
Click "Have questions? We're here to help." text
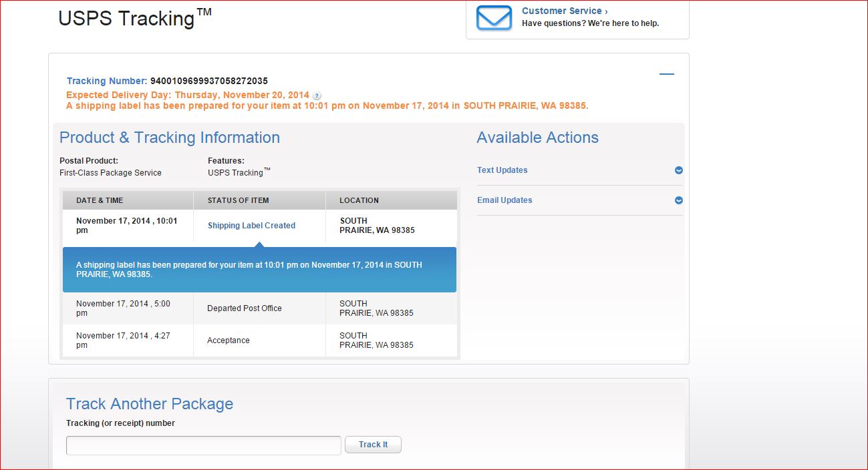590,23
